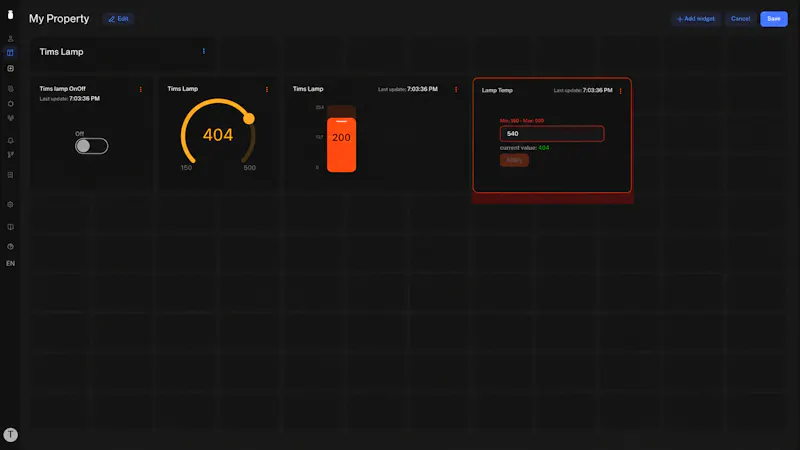Toggle the Tims lamp Off switch
The height and width of the screenshot is (450, 800).
92,146
